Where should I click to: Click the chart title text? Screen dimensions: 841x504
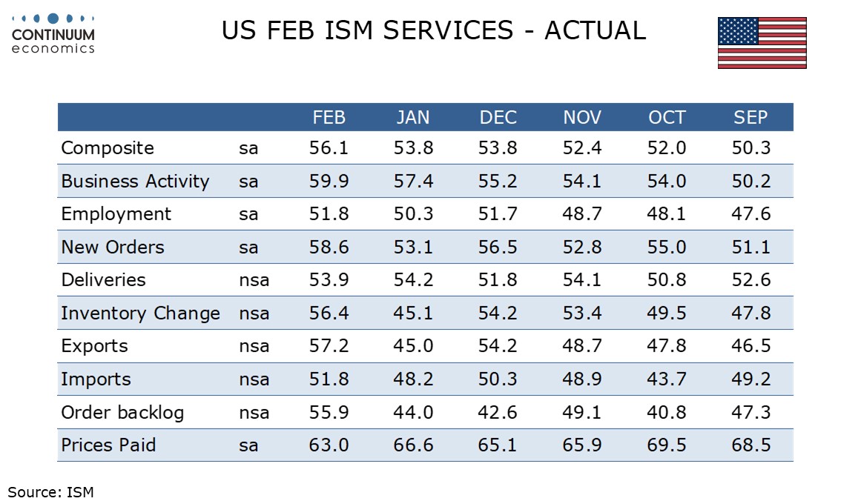434,31
